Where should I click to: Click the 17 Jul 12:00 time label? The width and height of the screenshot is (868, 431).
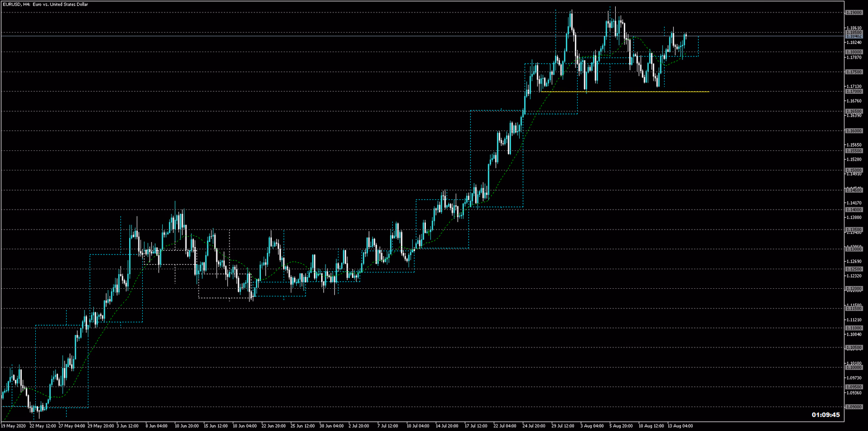[x=475, y=426]
